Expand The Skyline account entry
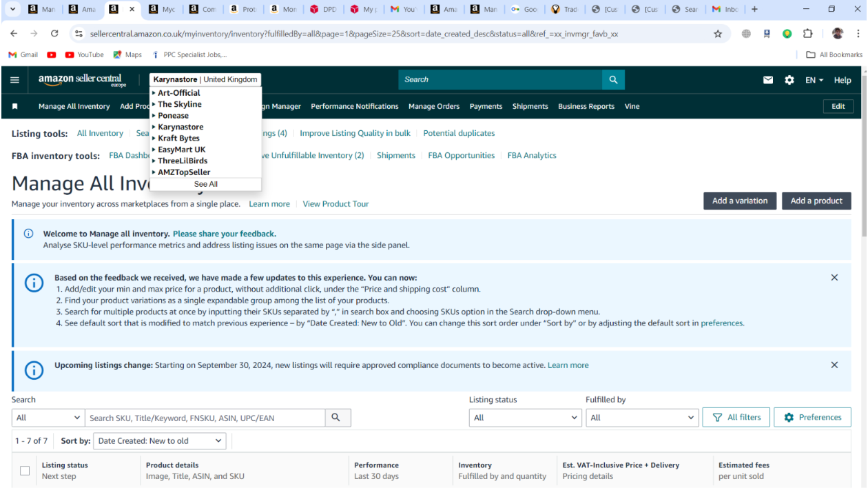Screen dimensions: 868x488 pos(177,104)
